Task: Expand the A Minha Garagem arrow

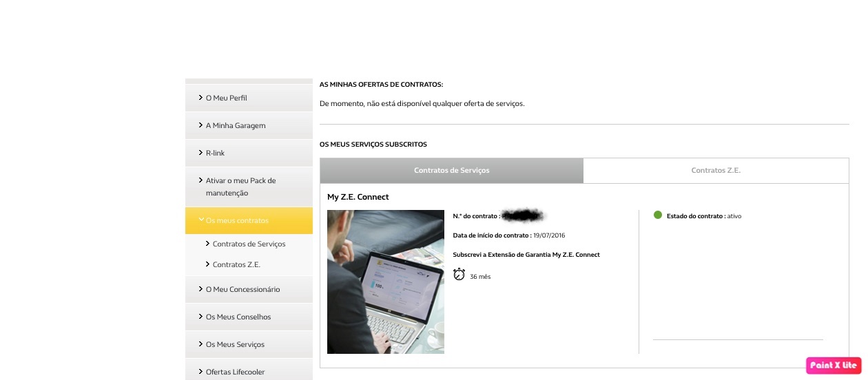Action: pos(200,125)
